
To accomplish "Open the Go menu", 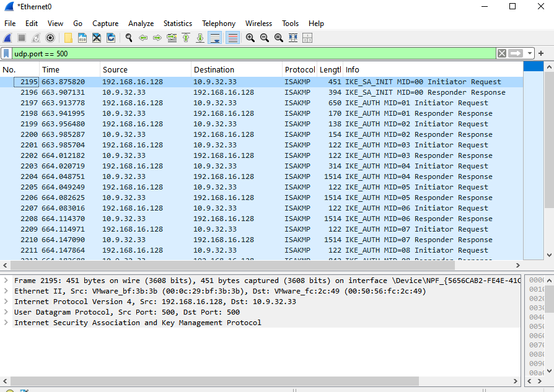I will (x=77, y=24).
